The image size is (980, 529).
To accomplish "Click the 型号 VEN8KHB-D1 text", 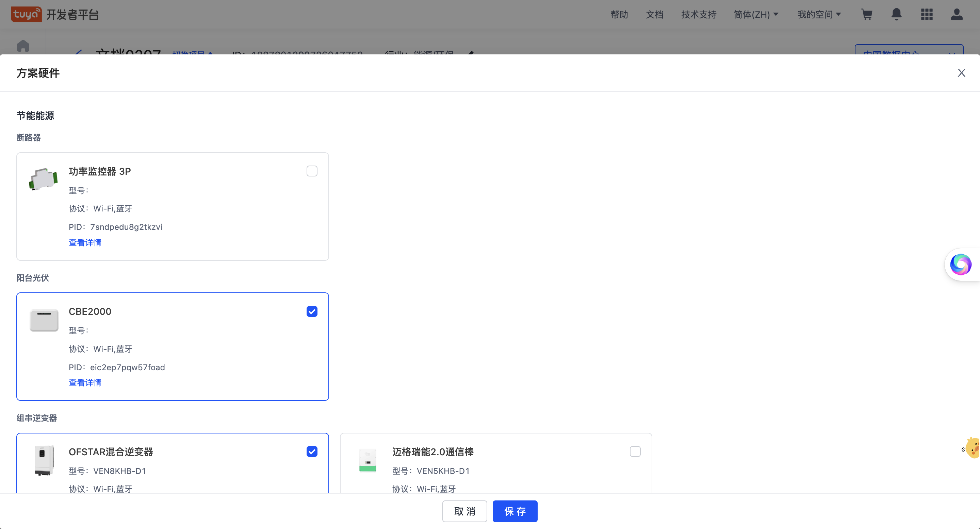I will click(x=107, y=471).
